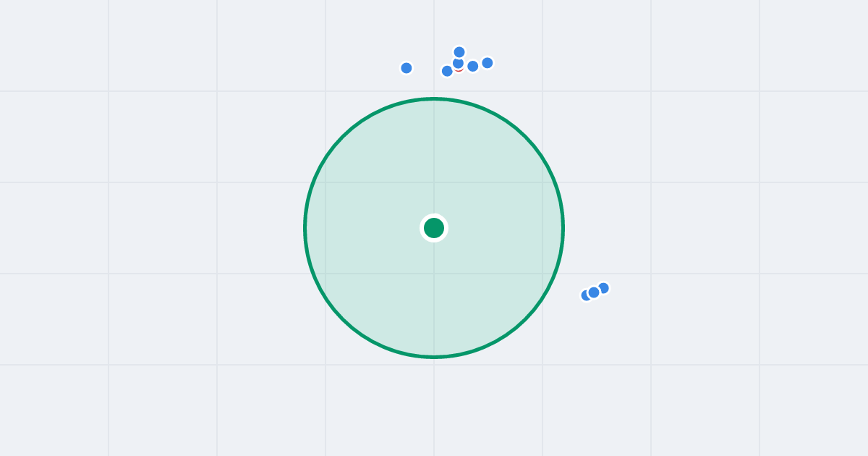This screenshot has width=868, height=456.
Task: Click the green center marker of the circle
Action: (x=434, y=228)
